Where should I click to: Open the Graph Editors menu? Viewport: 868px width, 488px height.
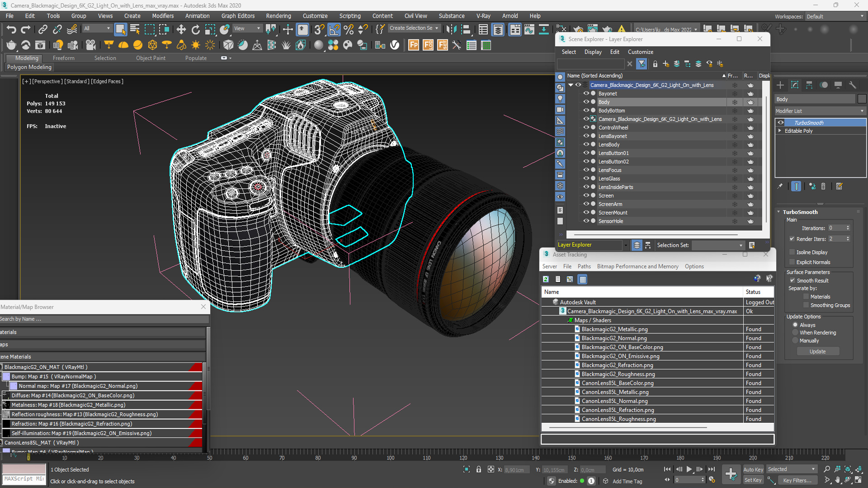(x=238, y=16)
